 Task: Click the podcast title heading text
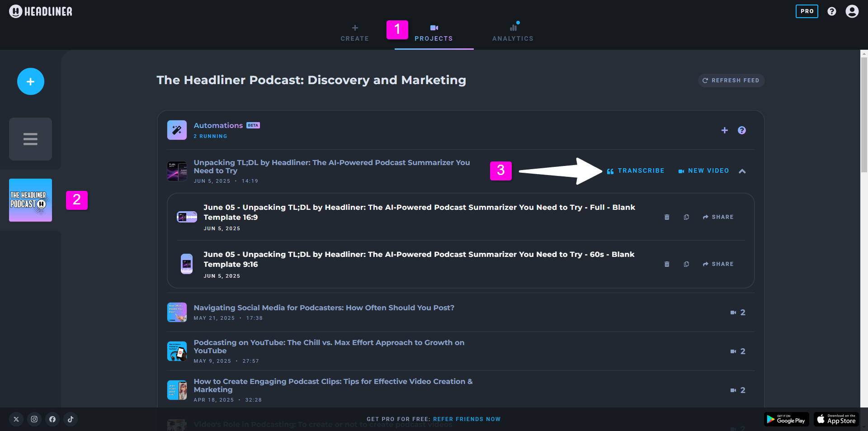[311, 80]
